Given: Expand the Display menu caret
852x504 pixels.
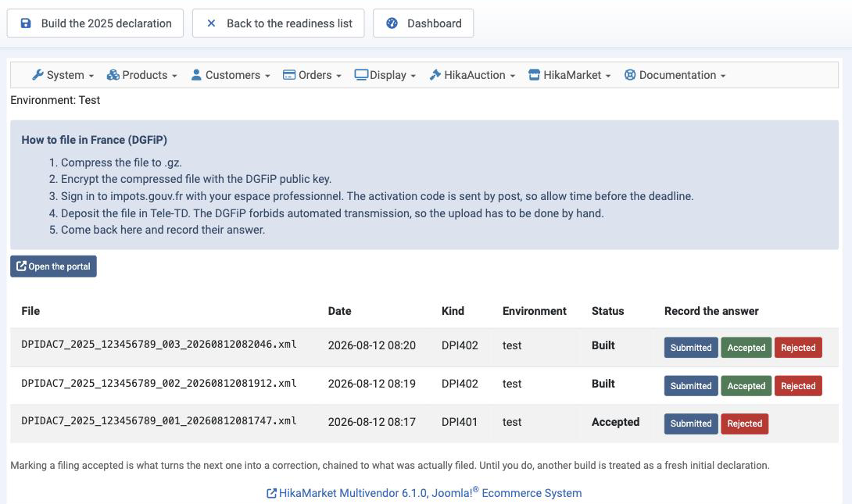Looking at the screenshot, I should coord(413,76).
